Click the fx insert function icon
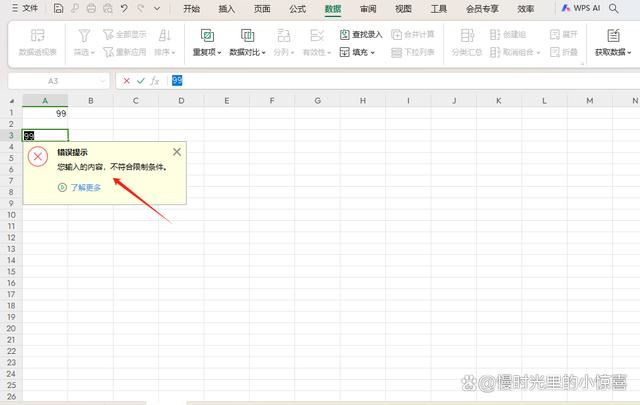The height and width of the screenshot is (405, 640). (155, 80)
